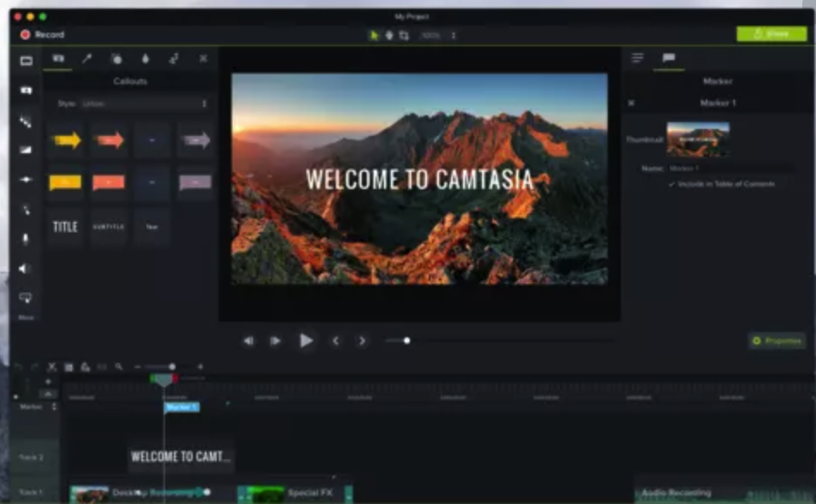Undo the last timeline action

point(19,367)
